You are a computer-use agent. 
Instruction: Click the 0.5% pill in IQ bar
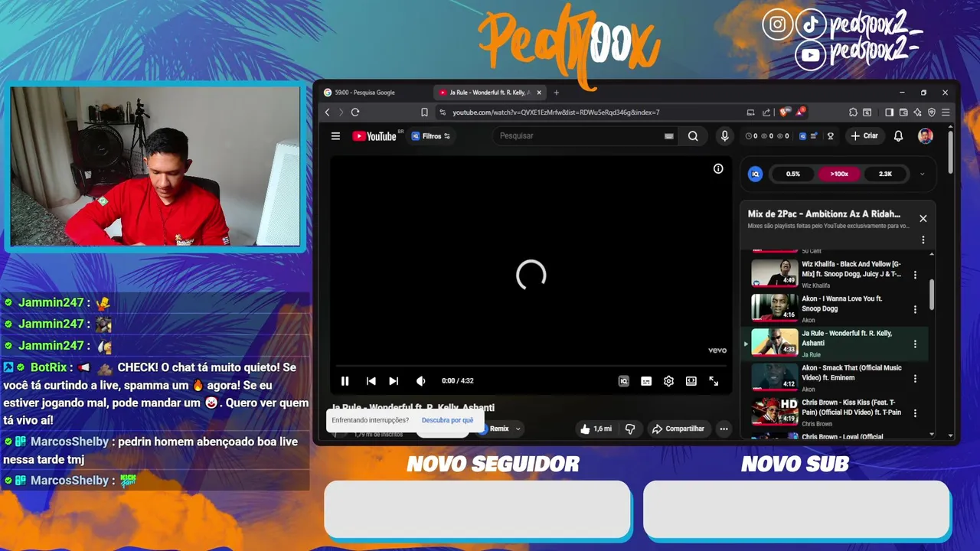pos(793,174)
